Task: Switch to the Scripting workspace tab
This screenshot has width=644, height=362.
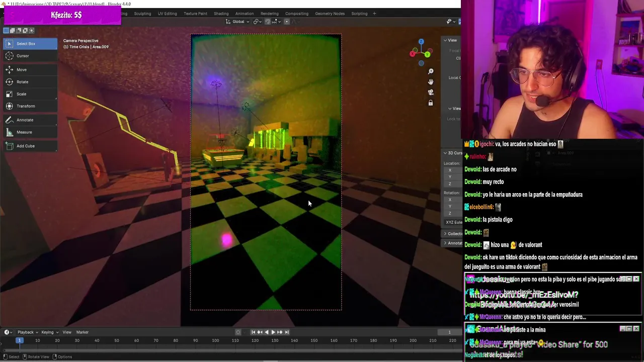Action: coord(359,14)
